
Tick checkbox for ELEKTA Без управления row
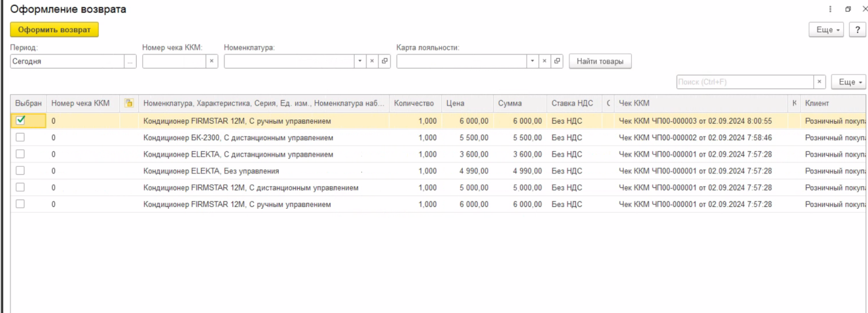pos(21,171)
